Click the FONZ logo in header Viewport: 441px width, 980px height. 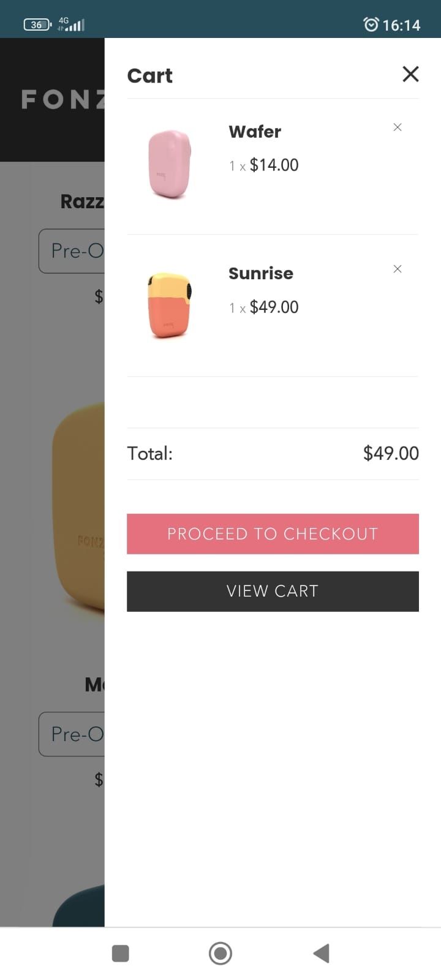pos(62,99)
